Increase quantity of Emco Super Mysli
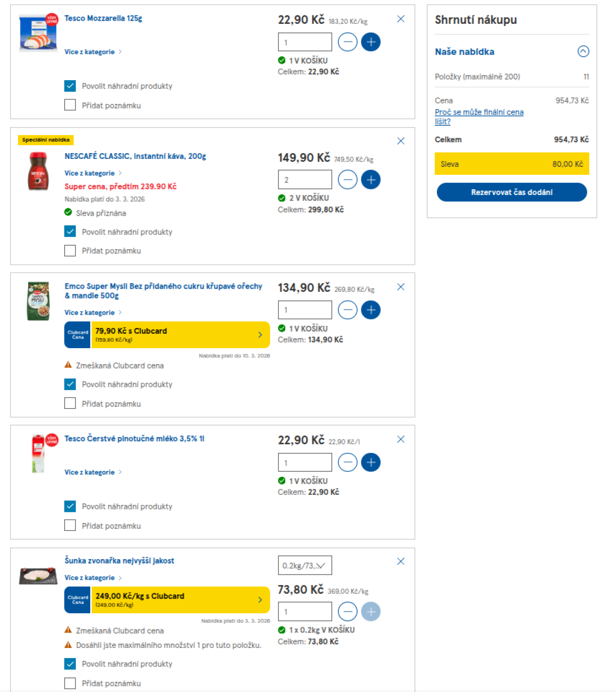Screen dimensions: 616x692 370,309
